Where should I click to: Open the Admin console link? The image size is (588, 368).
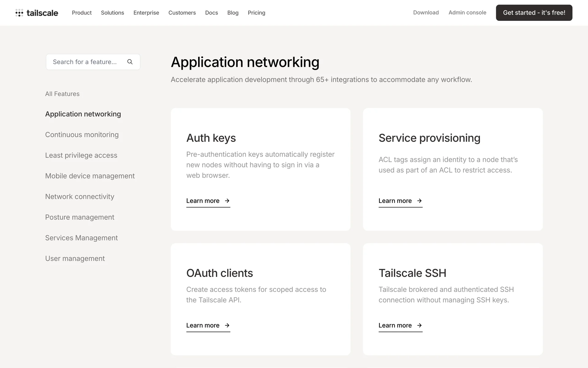point(467,13)
